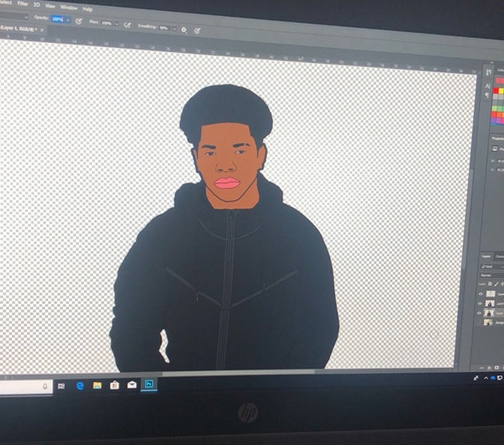This screenshot has height=445, width=504.
Task: Click the Windows taskbar search box
Action: (x=24, y=386)
